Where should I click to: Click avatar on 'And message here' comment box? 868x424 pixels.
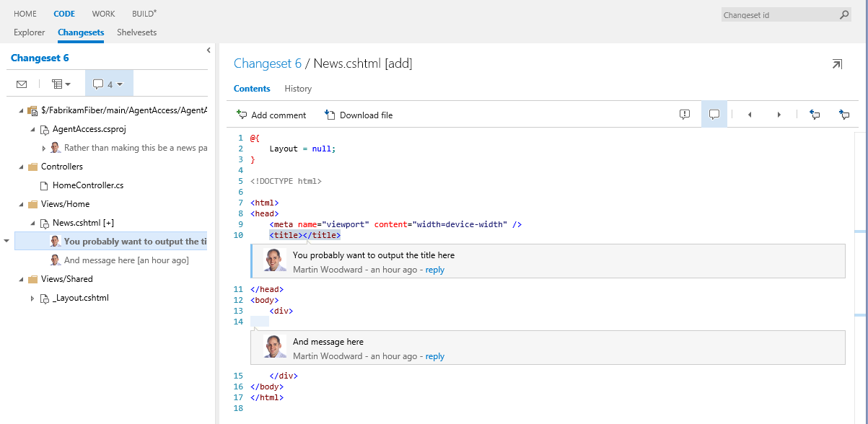click(x=275, y=347)
